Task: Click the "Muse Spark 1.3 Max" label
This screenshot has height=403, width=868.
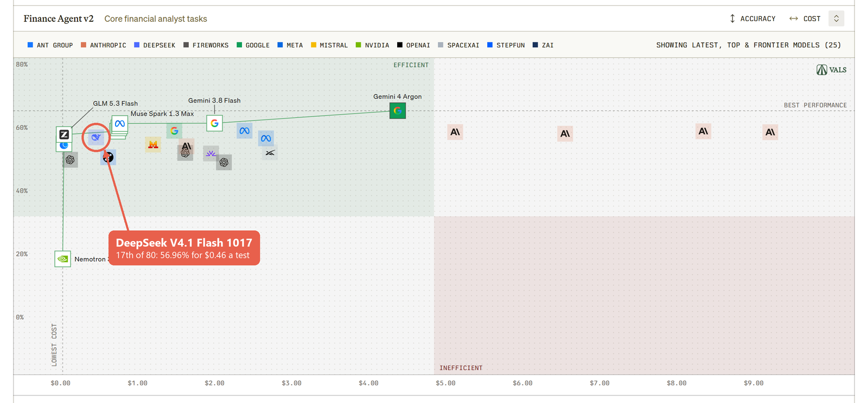Action: (162, 114)
